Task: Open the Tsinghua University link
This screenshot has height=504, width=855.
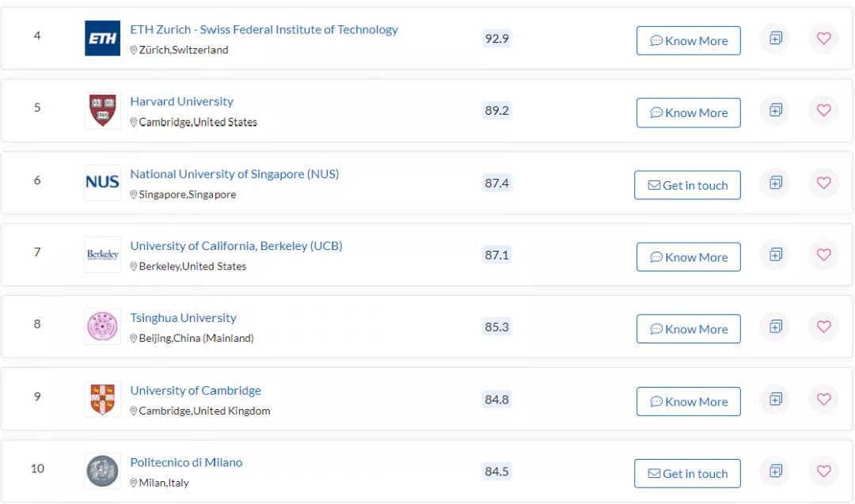Action: coord(183,318)
